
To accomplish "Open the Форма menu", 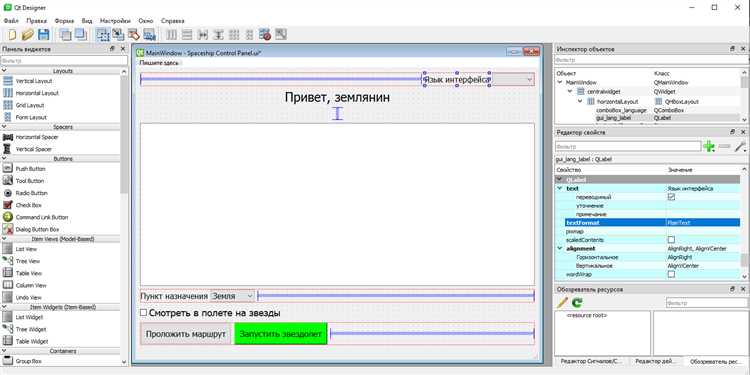I will (x=64, y=21).
